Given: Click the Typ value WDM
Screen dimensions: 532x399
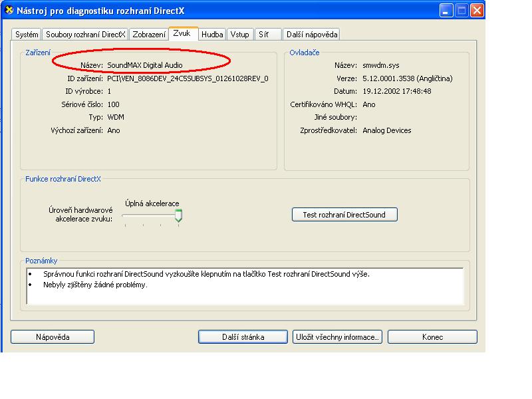Looking at the screenshot, I should pyautogui.click(x=116, y=118).
